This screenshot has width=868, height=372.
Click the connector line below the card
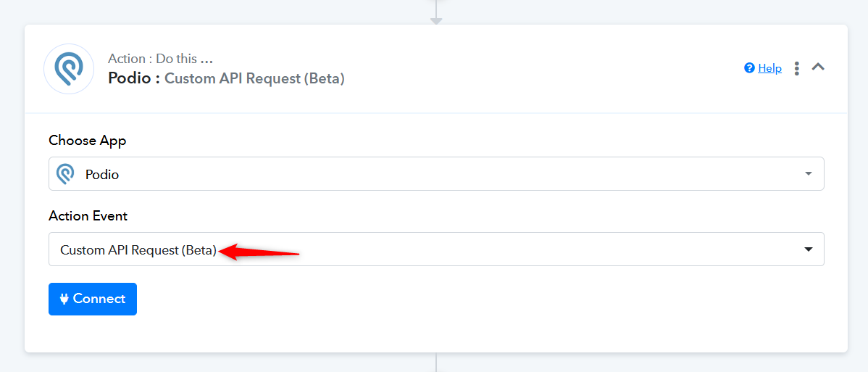click(436, 362)
